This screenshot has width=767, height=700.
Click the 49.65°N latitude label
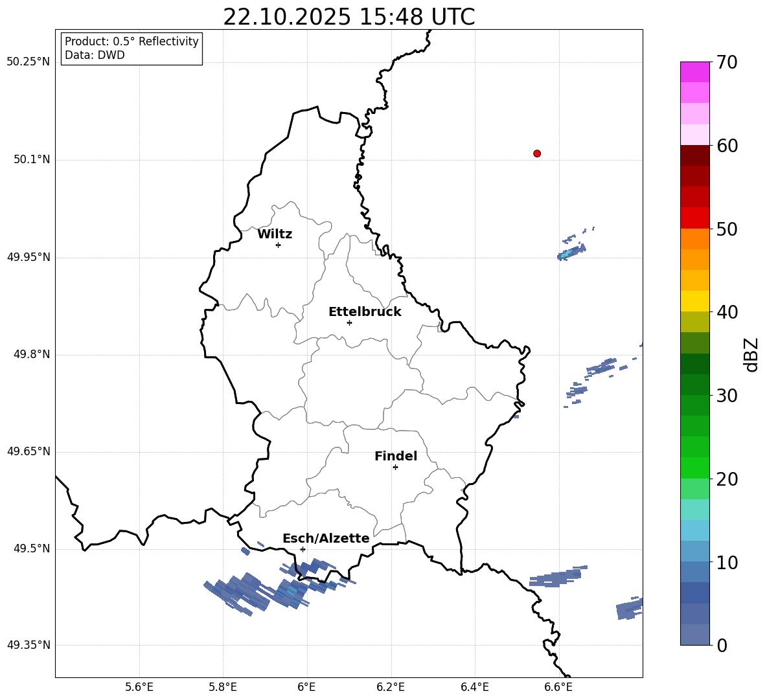29,451
